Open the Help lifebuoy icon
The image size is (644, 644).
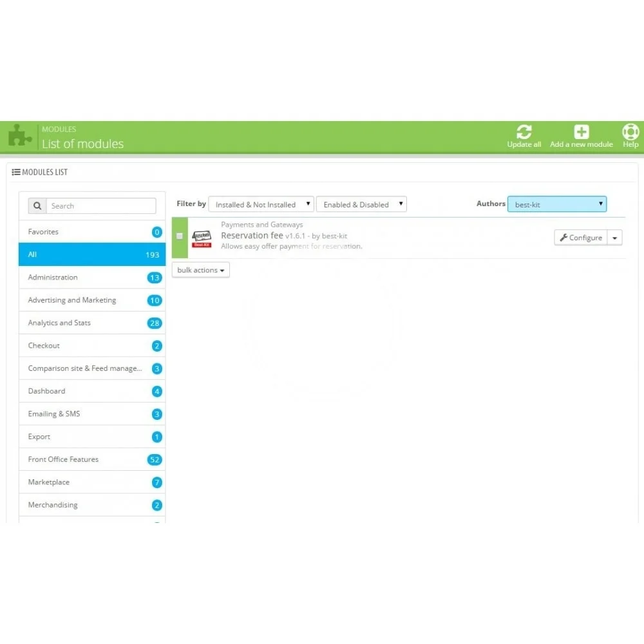tap(630, 132)
